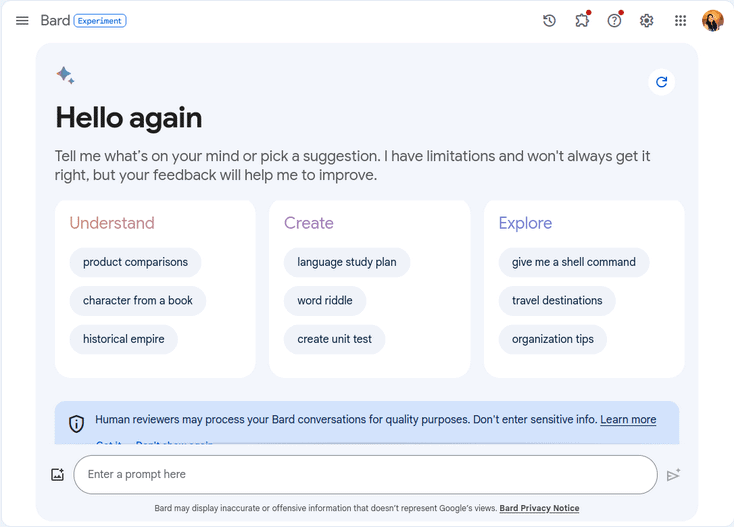Choose the historical empire suggestion
The image size is (734, 527).
pos(124,339)
